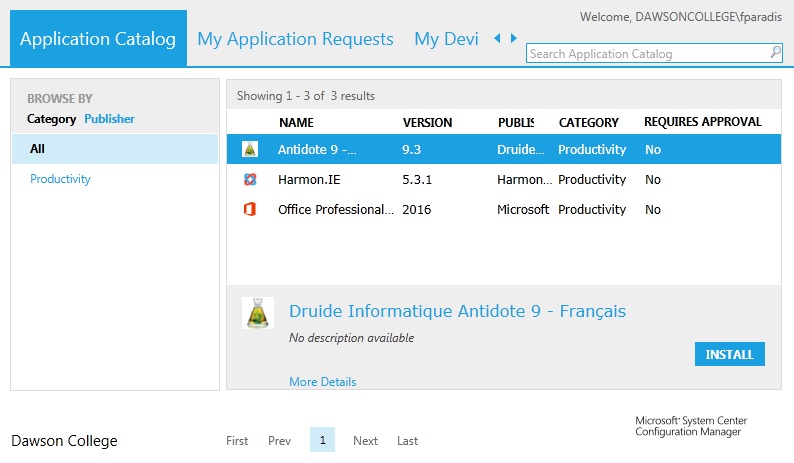Click the Microsoft publisher cell
Image resolution: width=794 pixels, height=463 pixels.
point(523,209)
